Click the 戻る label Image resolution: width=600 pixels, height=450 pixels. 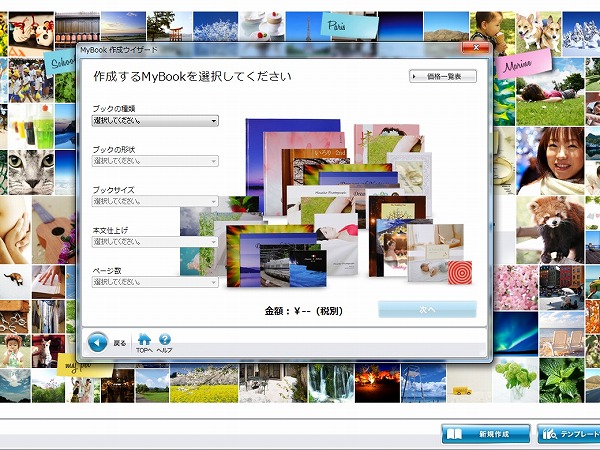tap(120, 343)
